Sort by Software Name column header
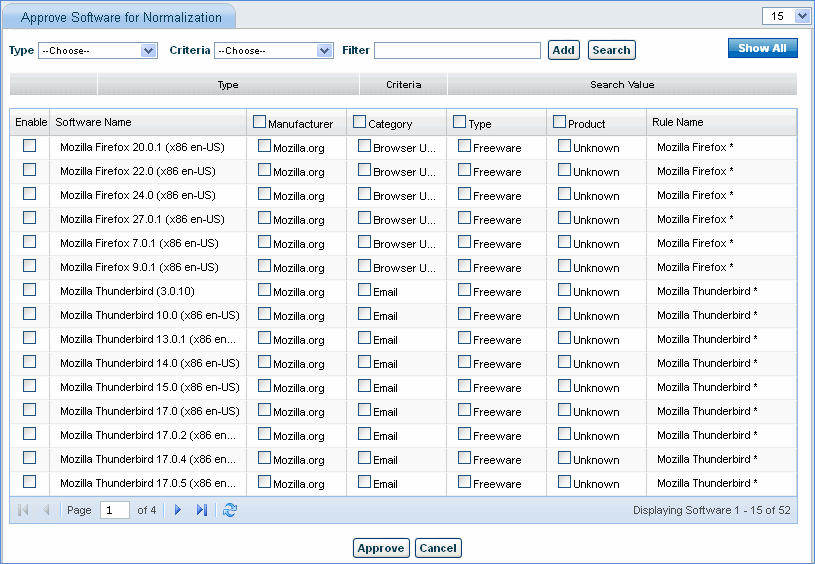 click(94, 122)
